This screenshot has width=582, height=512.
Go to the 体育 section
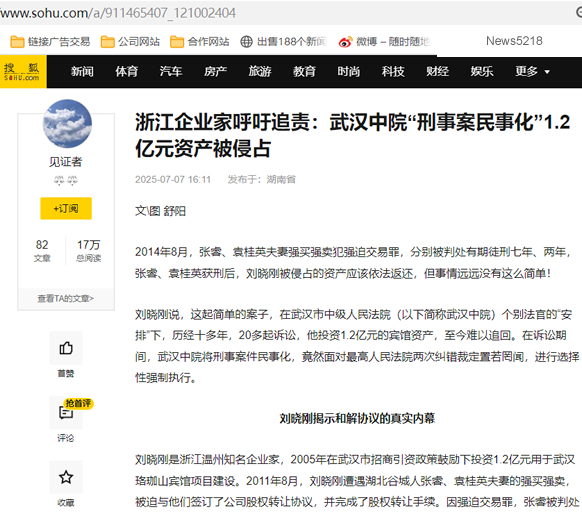[127, 71]
